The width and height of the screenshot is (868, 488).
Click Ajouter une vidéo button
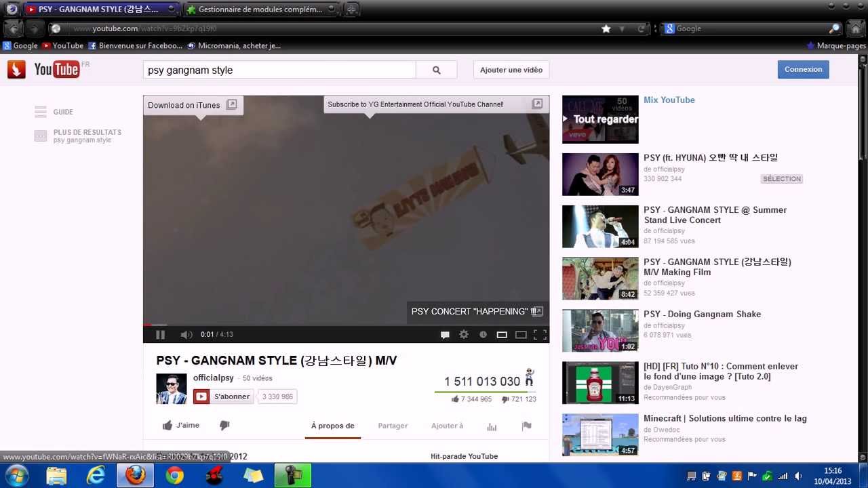click(511, 70)
